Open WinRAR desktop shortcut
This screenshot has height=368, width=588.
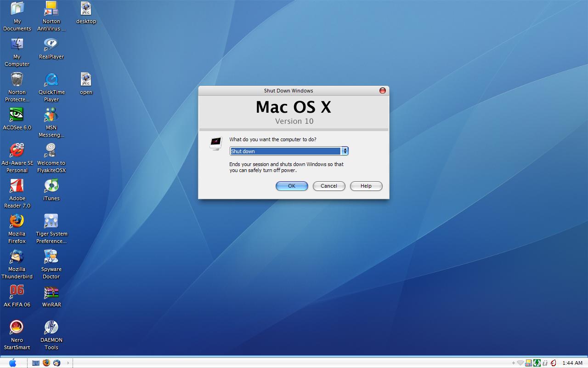click(51, 296)
